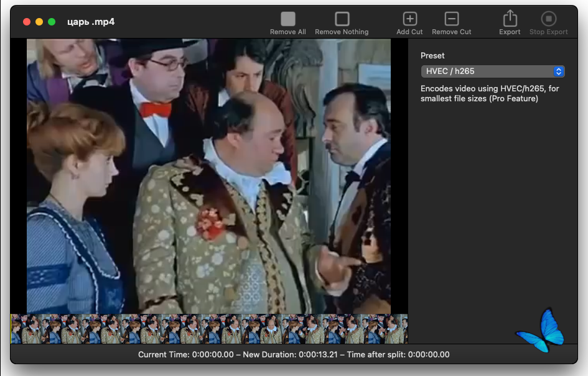Click the 'Encodes video using HVEC/h265' description
The width and height of the screenshot is (588, 376).
pos(490,93)
